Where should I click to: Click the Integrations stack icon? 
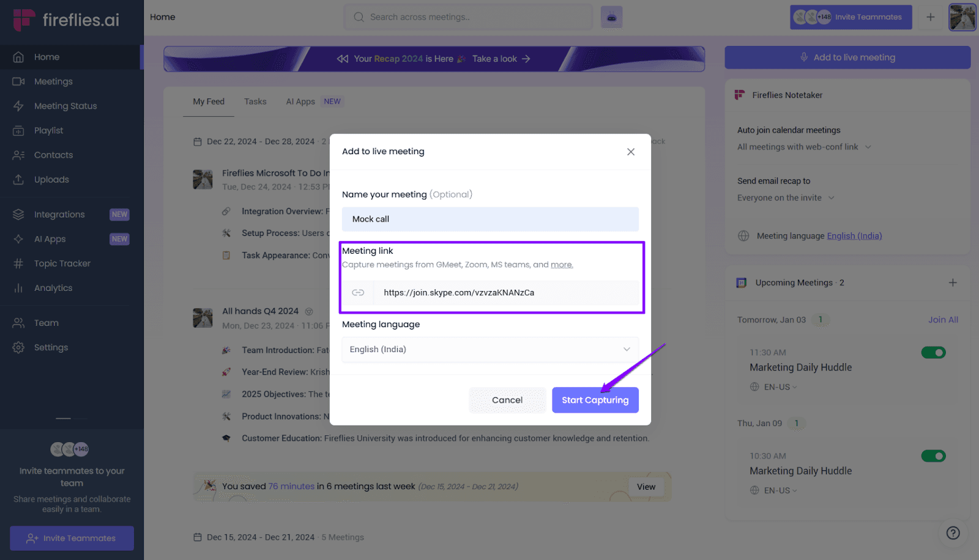18,215
